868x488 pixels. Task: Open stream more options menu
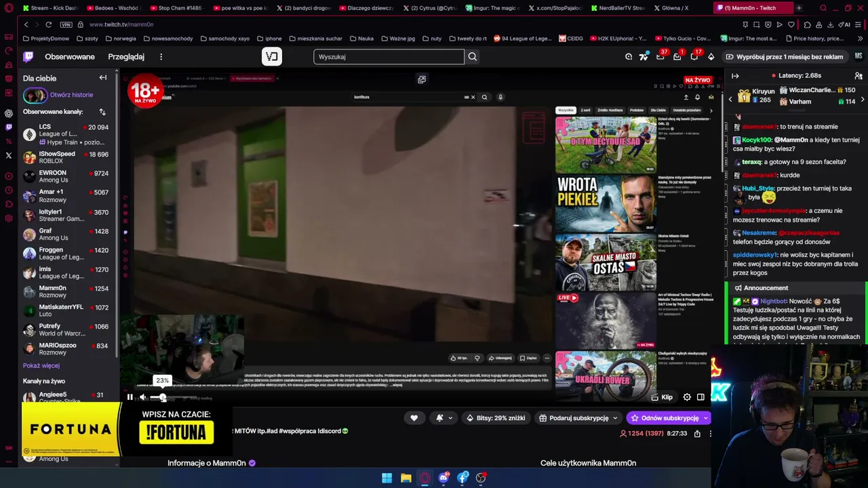click(x=711, y=434)
